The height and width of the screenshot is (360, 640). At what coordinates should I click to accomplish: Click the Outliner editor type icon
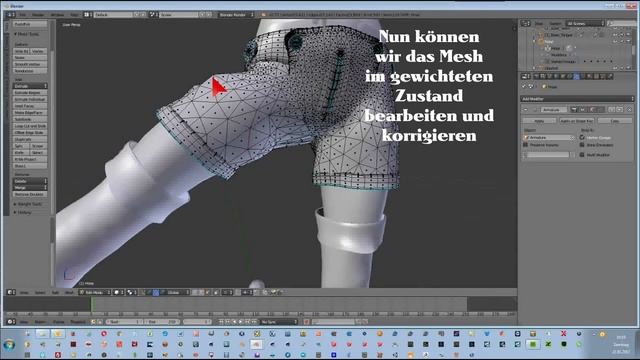(526, 24)
